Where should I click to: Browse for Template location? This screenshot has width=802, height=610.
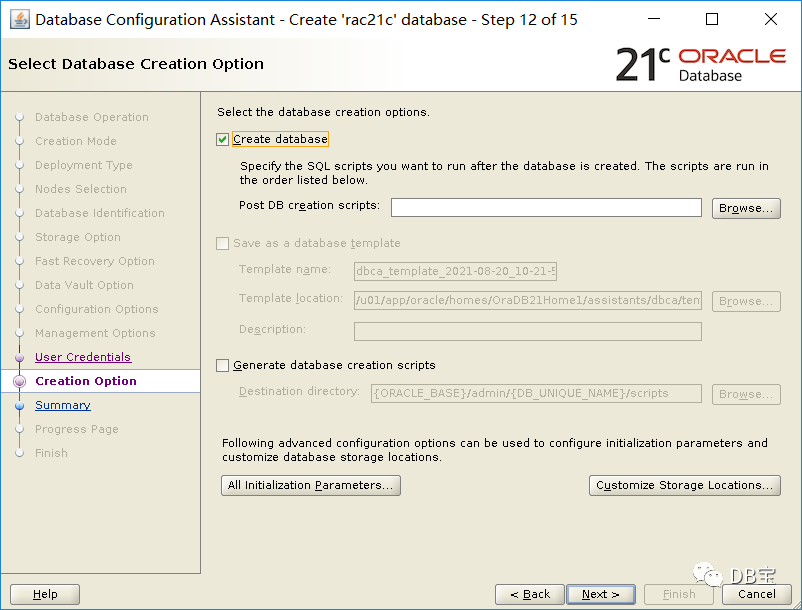(x=746, y=301)
